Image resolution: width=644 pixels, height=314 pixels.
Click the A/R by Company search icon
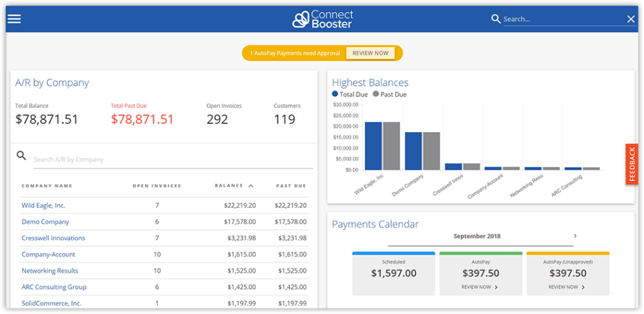click(21, 156)
